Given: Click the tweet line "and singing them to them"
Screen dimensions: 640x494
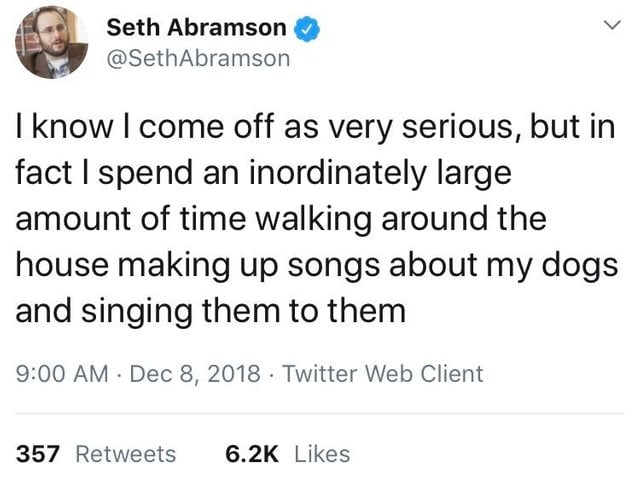Looking at the screenshot, I should (x=210, y=311).
